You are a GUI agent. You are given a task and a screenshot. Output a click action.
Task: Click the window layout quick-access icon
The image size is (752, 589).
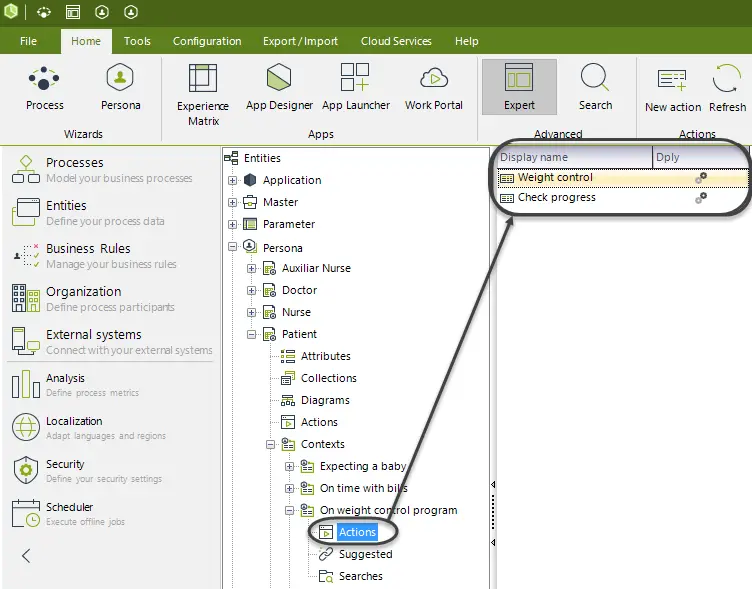[x=73, y=12]
